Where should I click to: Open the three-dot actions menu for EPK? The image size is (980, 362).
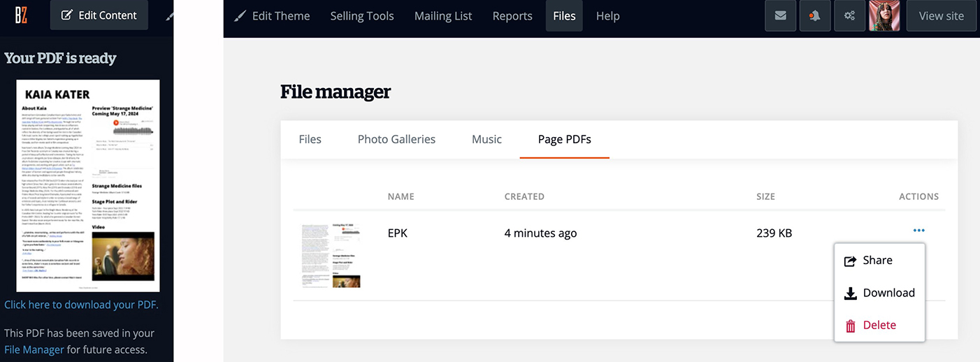(x=918, y=231)
